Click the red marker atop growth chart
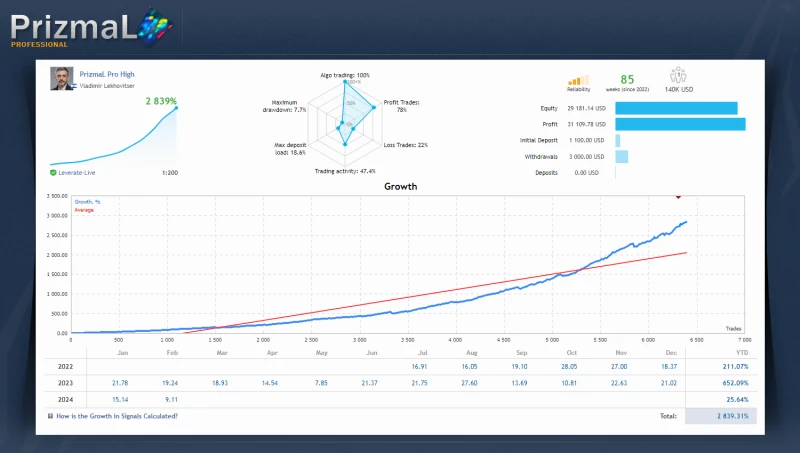Viewport: 800px width, 453px height. (x=678, y=196)
